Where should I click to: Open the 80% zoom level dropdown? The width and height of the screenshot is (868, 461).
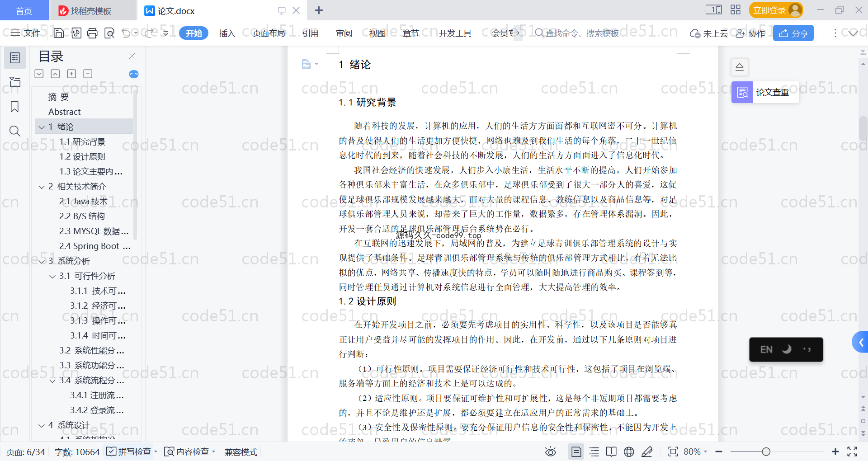695,452
